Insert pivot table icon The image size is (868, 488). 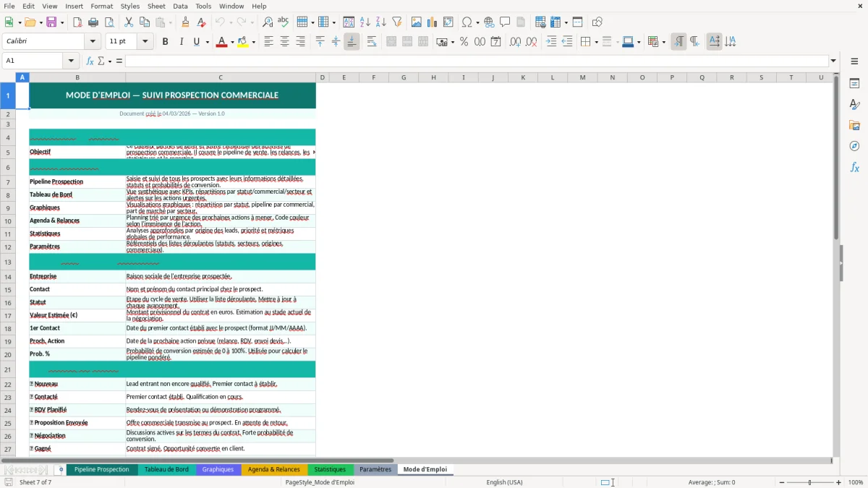[x=448, y=22]
